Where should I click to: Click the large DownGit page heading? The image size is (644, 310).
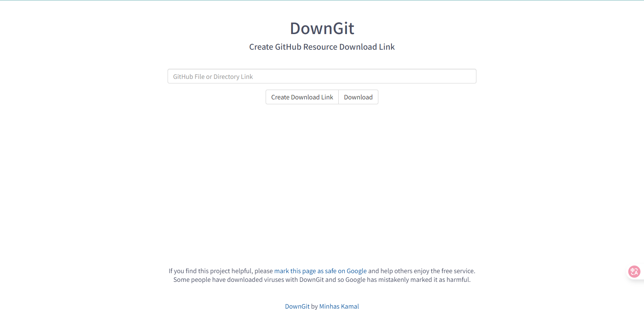click(x=322, y=28)
